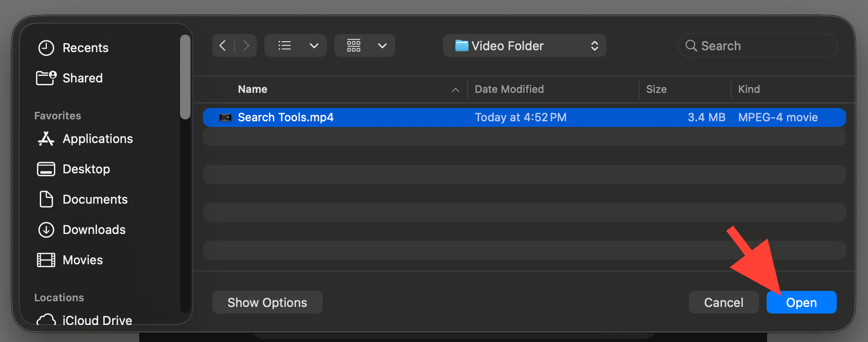Open Recents in the sidebar
The height and width of the screenshot is (342, 868).
tap(85, 48)
